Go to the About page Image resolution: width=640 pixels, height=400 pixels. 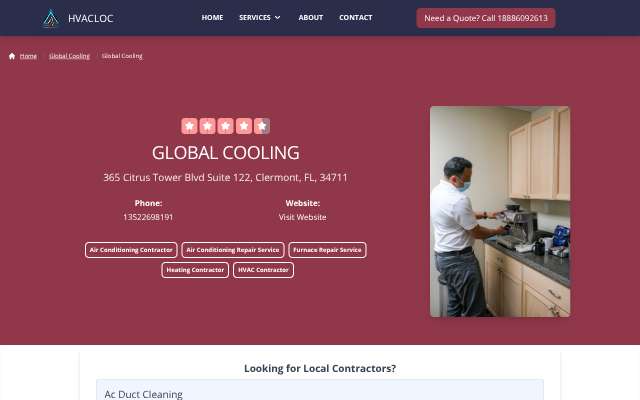click(311, 18)
